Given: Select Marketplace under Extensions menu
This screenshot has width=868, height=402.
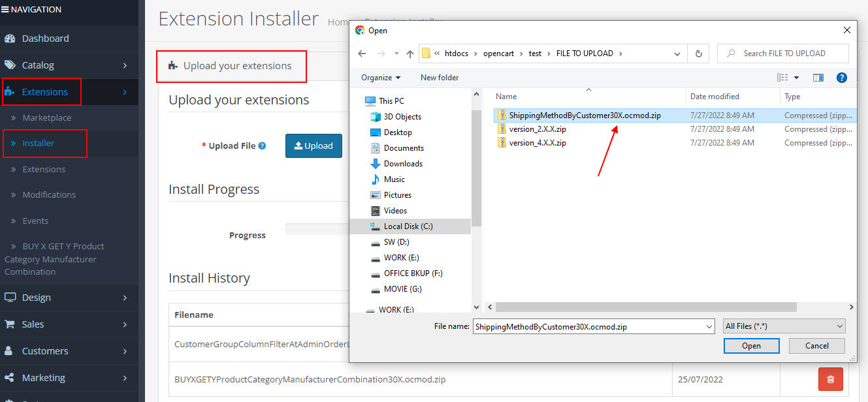Looking at the screenshot, I should (47, 118).
